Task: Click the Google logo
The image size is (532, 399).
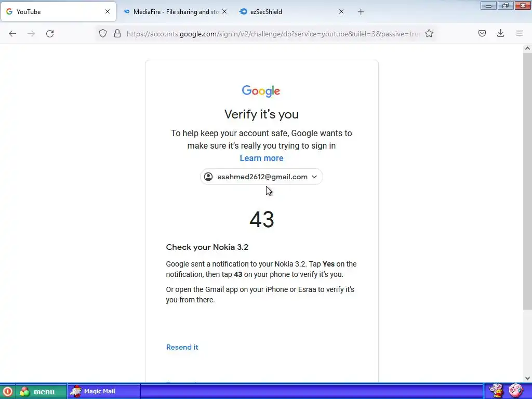Action: [x=261, y=91]
